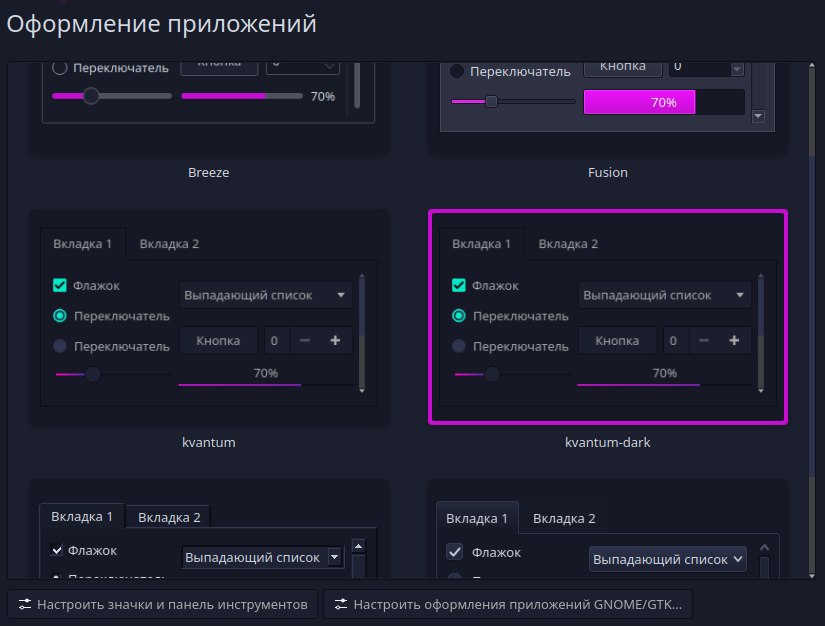Image resolution: width=825 pixels, height=626 pixels.
Task: Open GNOME/GTK application style settings button
Action: [508, 604]
